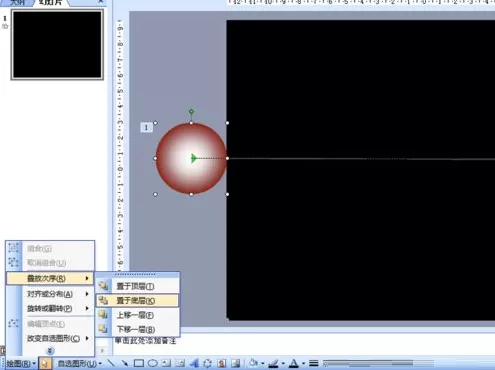This screenshot has width=495, height=370.
Task: Expand the full menu with bottom chevron
Action: point(50,350)
